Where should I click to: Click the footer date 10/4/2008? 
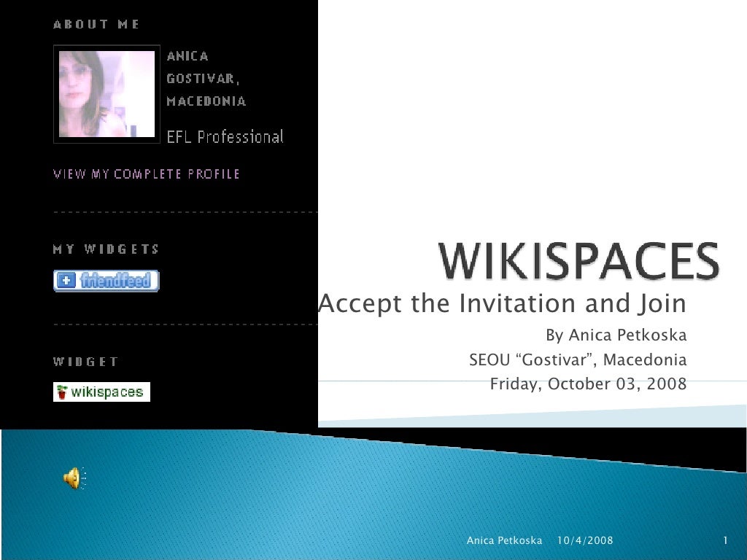585,540
